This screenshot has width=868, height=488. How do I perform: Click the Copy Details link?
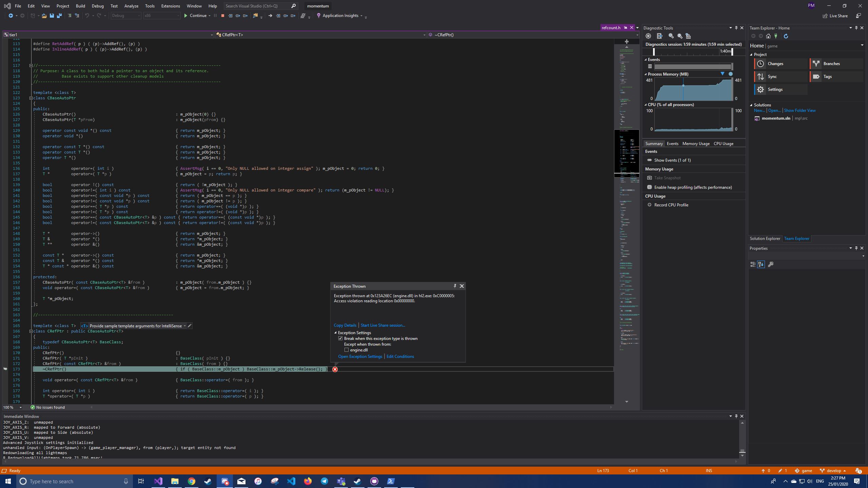345,325
